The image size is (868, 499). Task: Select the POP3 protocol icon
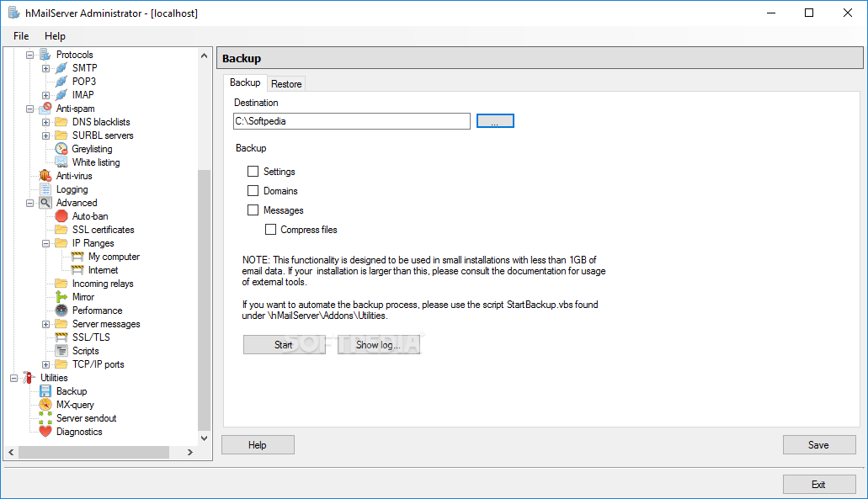click(61, 82)
